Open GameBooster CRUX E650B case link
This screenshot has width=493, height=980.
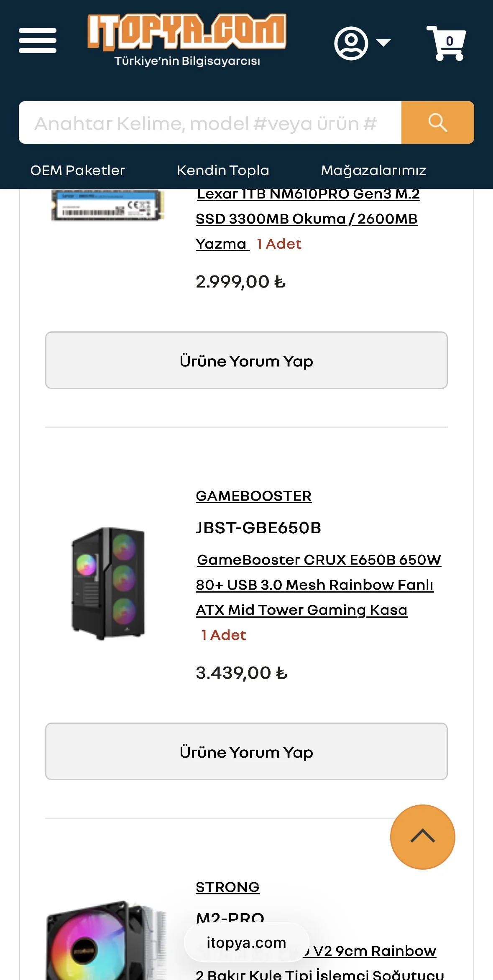tap(318, 585)
